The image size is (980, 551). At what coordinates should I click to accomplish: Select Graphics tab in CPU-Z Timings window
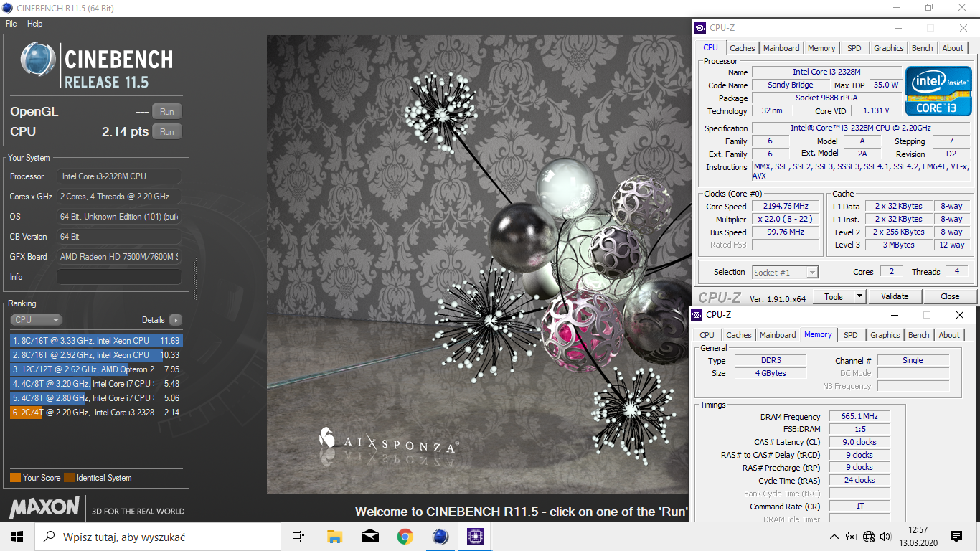[x=885, y=335]
